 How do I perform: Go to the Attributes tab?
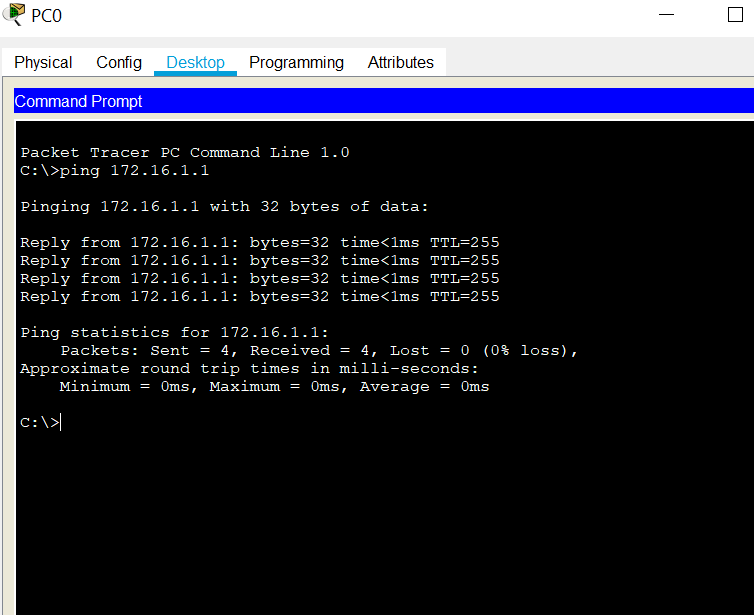click(401, 63)
